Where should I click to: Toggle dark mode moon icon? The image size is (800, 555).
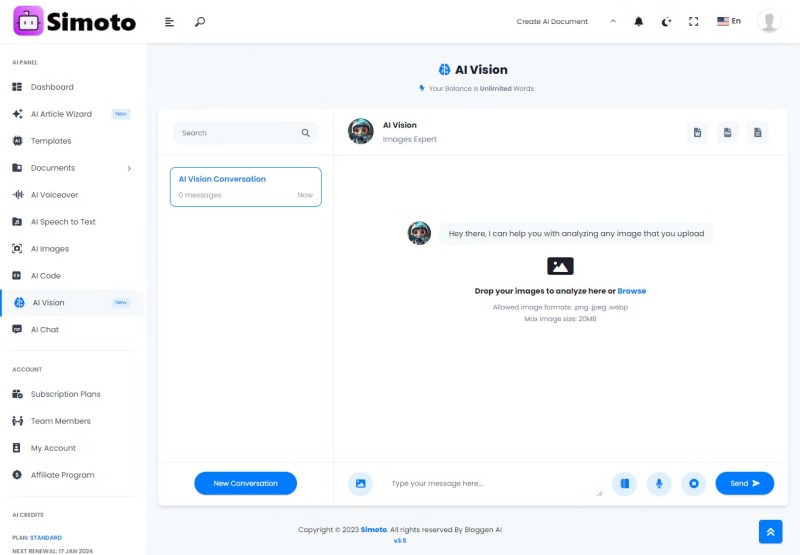coord(666,21)
